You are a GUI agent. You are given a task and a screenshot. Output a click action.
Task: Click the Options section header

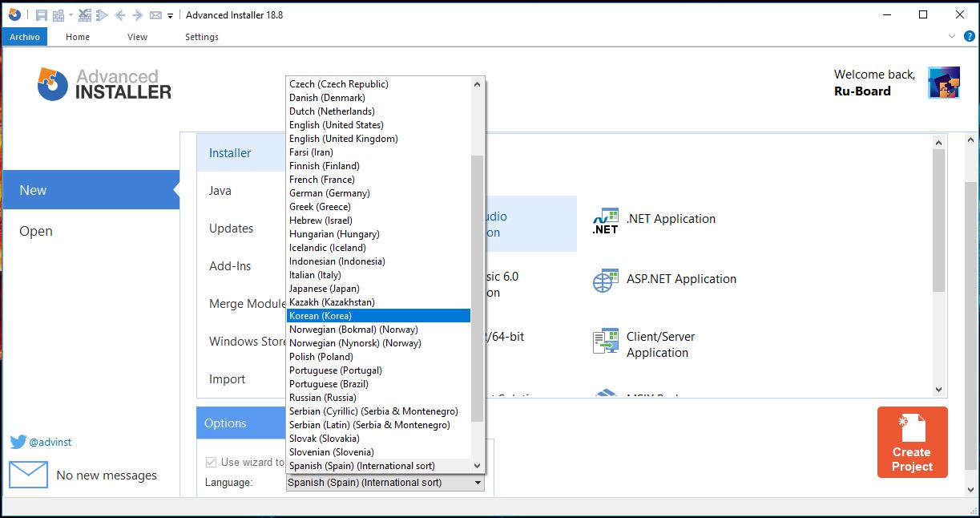(240, 423)
